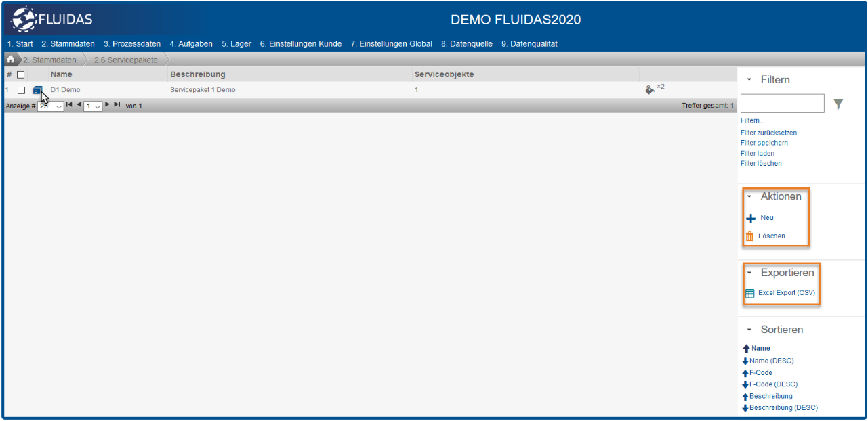
Task: Collapse the Sortieren panel section
Action: [749, 330]
